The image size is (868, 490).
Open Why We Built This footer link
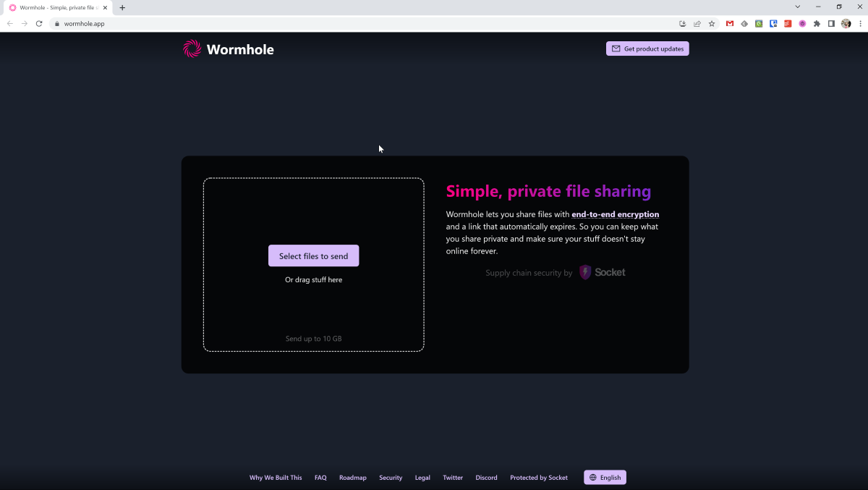[276, 478]
